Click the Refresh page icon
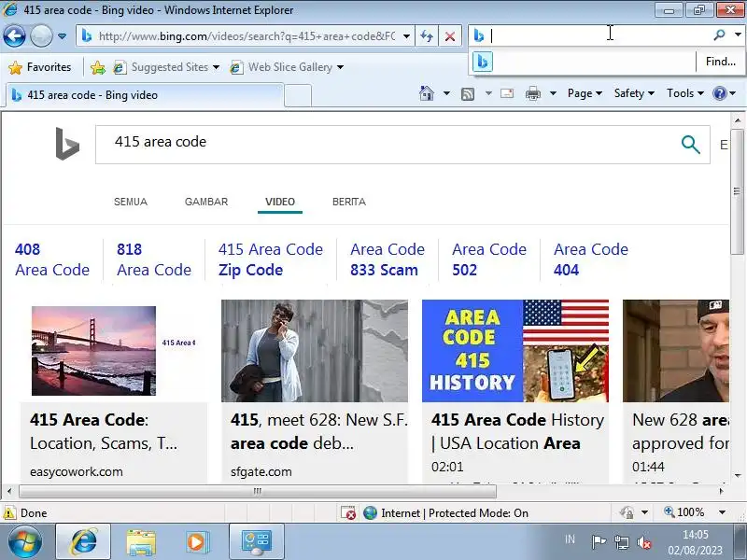 tap(427, 36)
